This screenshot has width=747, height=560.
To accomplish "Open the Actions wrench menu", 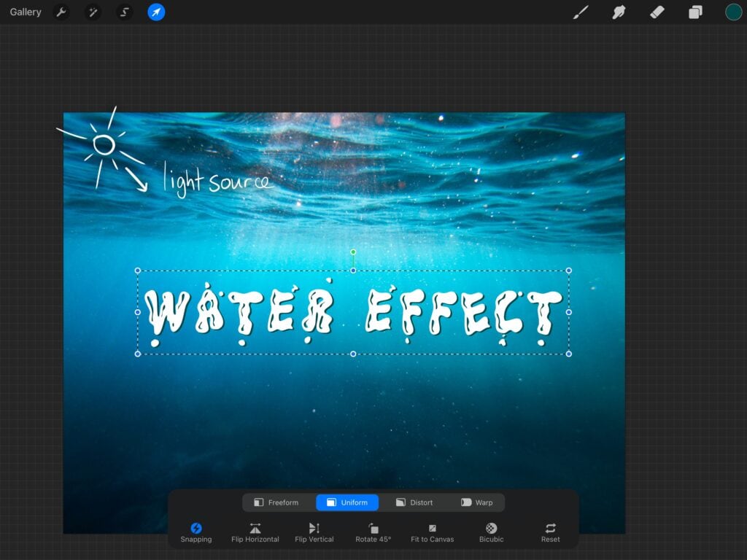I will coord(61,12).
